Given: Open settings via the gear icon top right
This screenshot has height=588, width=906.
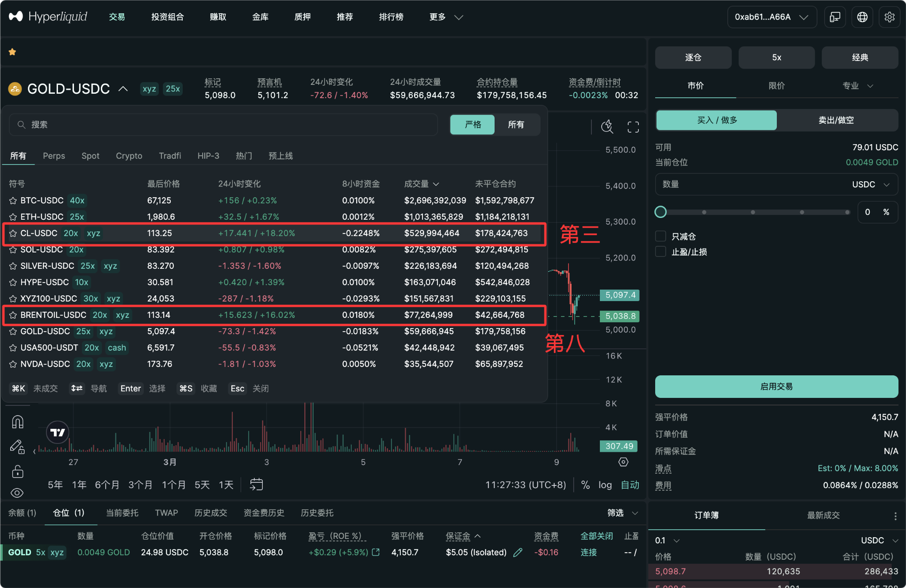Looking at the screenshot, I should click(889, 17).
